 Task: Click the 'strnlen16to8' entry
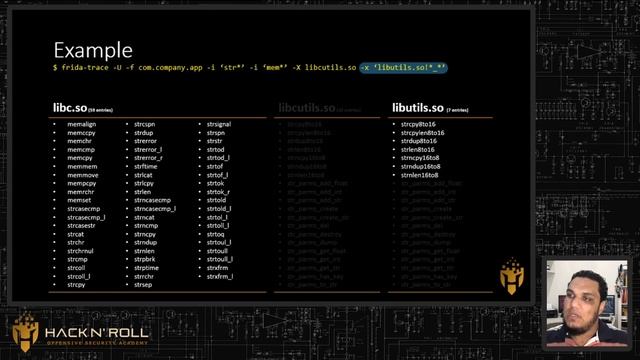[419, 175]
